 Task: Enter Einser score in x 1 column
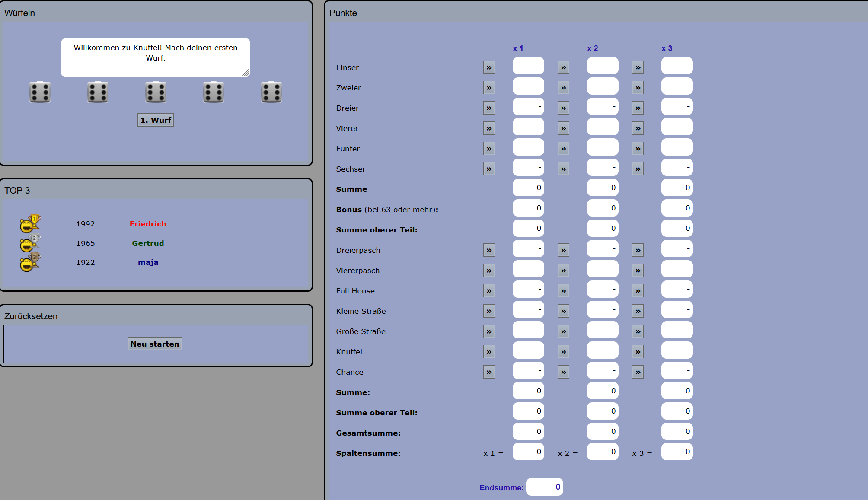pos(489,67)
